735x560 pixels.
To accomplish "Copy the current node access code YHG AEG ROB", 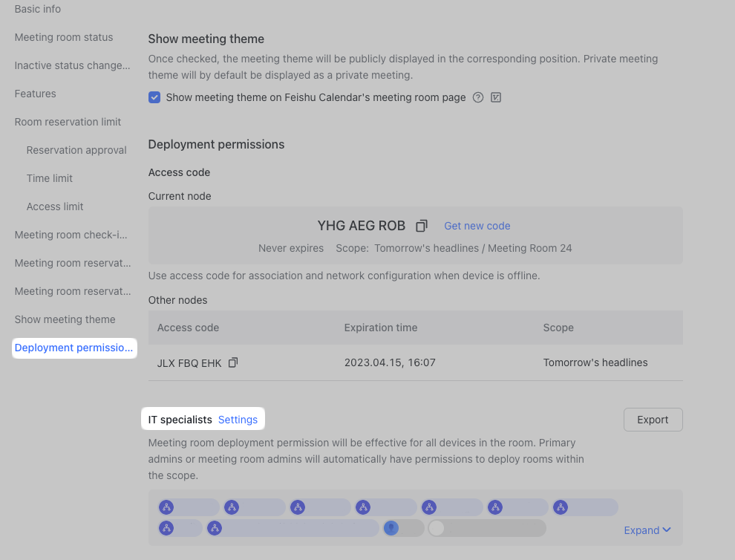I will (422, 225).
